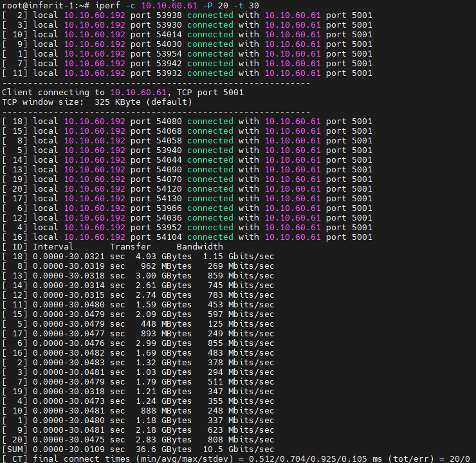
Task: Click the 355 Mbits/sec bandwidth value
Action: click(241, 401)
